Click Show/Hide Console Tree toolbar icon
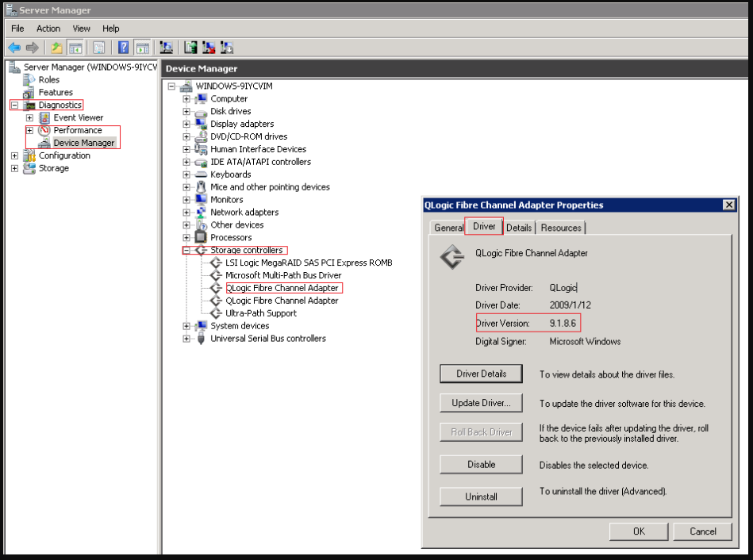 [75, 48]
